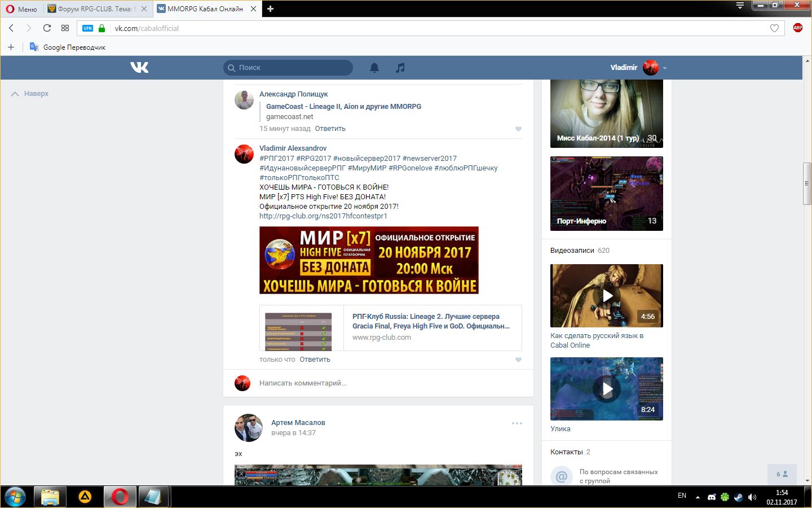Open the rpg-club.org contest link
The height and width of the screenshot is (508, 812).
323,216
